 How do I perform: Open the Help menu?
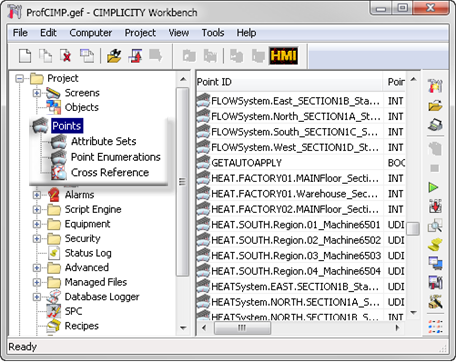(246, 33)
